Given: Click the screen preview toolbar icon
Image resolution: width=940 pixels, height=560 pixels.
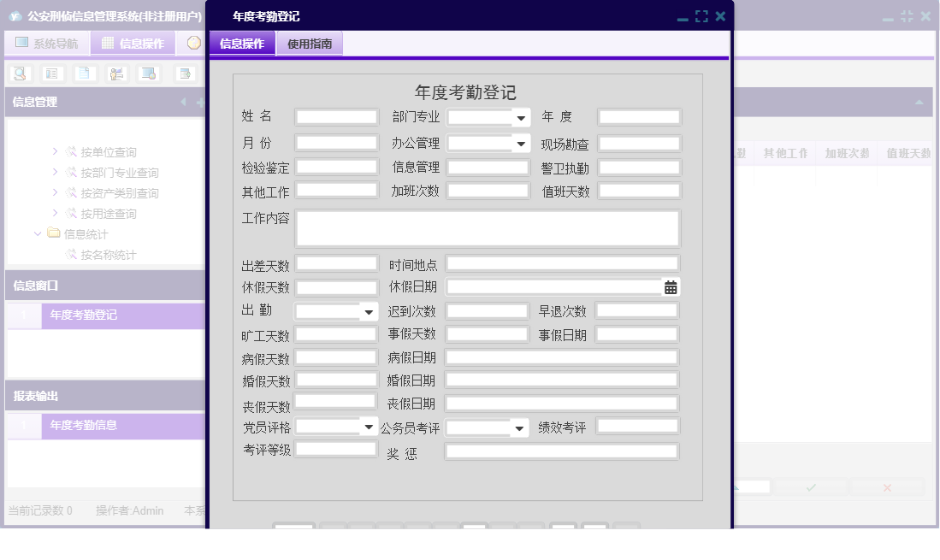Looking at the screenshot, I should click(x=147, y=74).
